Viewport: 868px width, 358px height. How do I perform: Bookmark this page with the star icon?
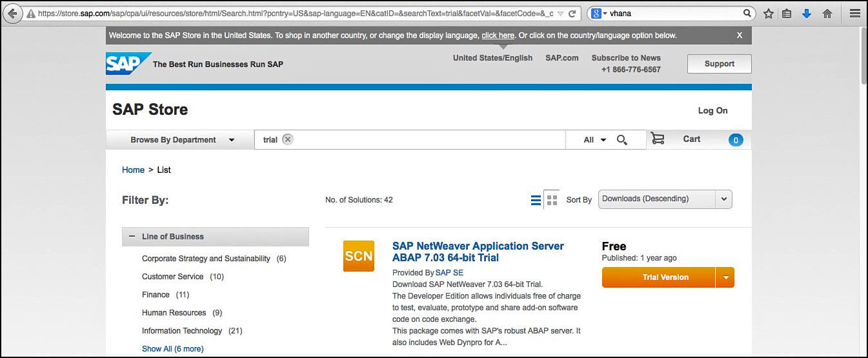point(769,14)
